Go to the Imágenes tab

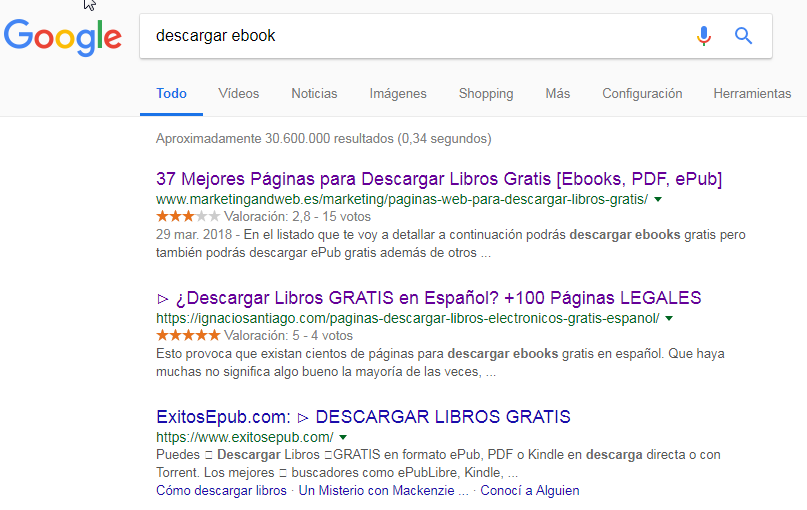pos(398,94)
